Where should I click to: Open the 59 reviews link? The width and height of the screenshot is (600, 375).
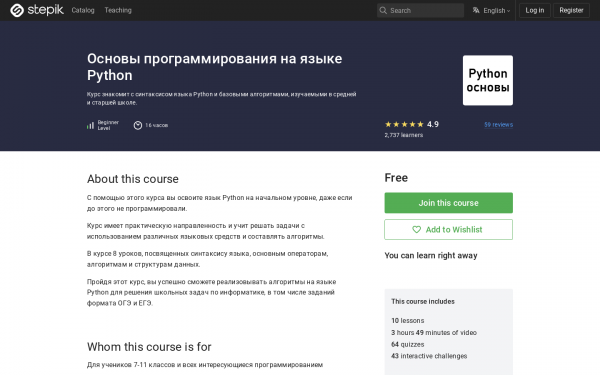[498, 125]
